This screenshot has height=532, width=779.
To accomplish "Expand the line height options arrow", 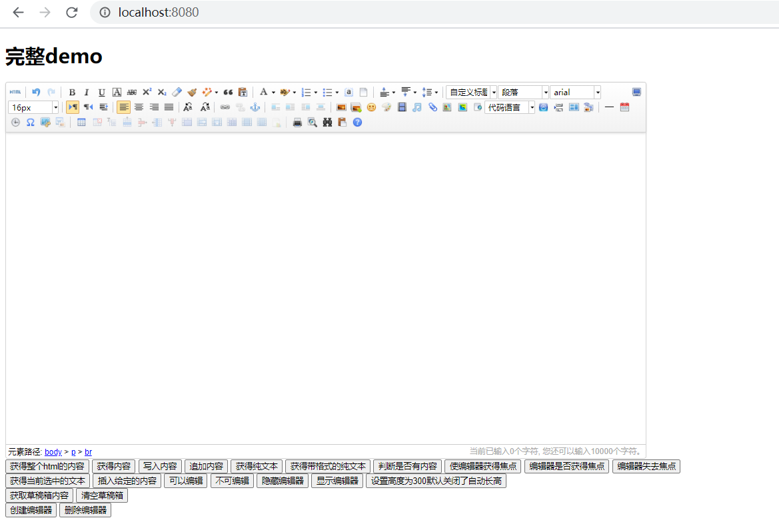I will tap(436, 93).
